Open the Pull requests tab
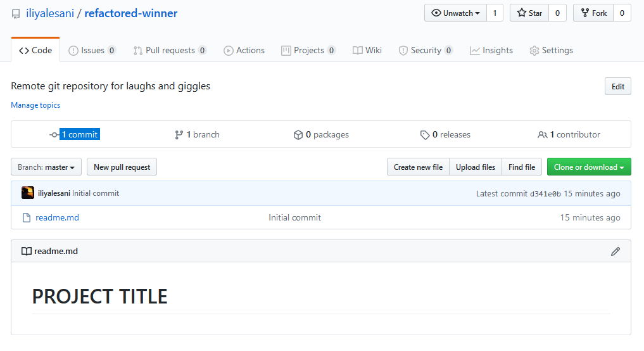 (x=170, y=50)
